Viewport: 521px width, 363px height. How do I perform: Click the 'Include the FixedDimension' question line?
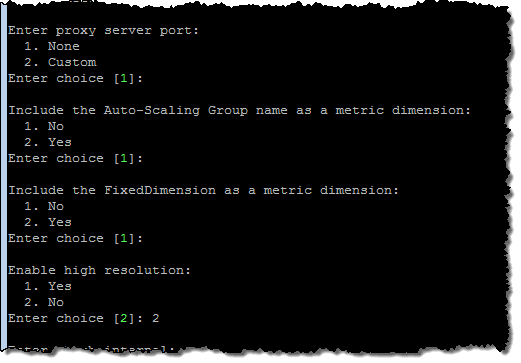(203, 190)
